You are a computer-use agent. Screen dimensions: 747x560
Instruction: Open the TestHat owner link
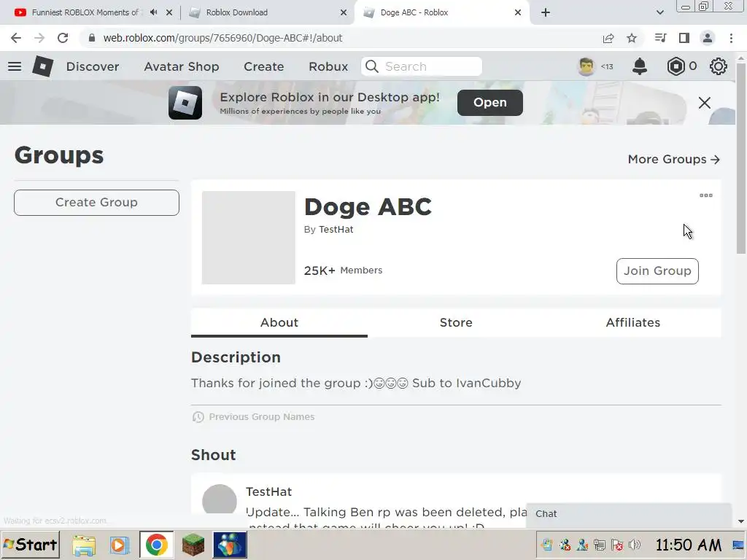336,230
